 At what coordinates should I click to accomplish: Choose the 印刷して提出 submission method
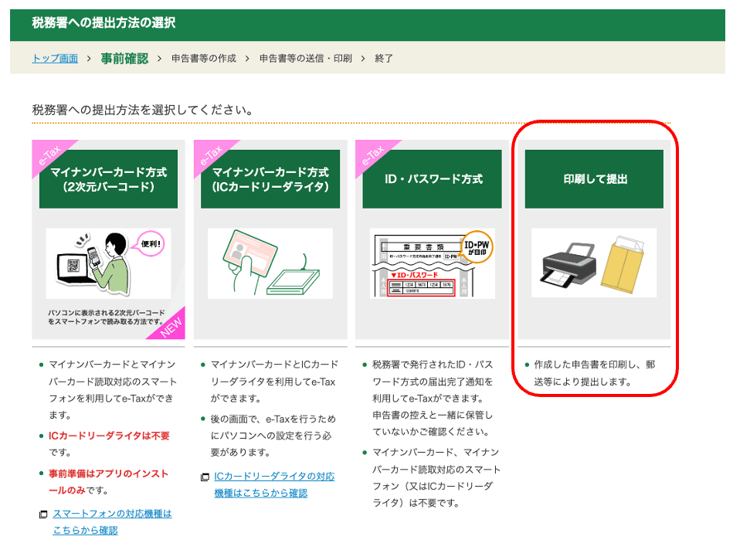coord(594,179)
